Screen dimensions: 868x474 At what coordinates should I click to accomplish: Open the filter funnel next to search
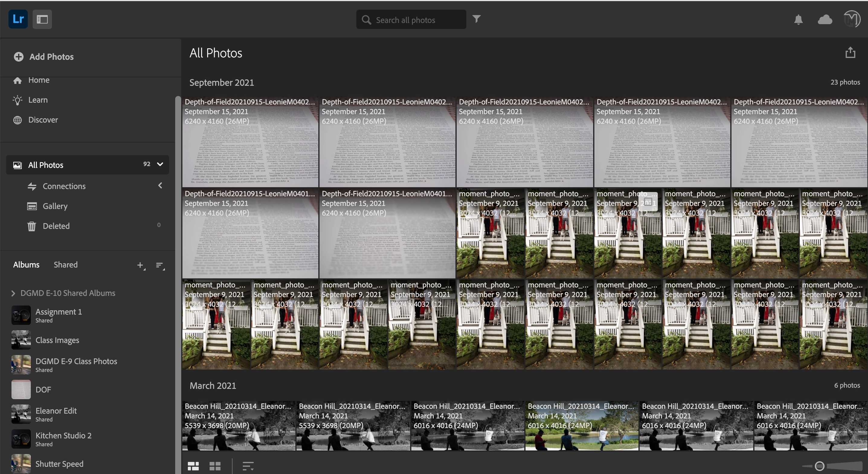476,19
